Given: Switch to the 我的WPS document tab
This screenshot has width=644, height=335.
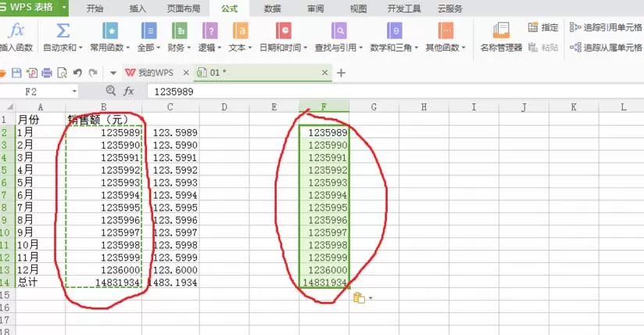Looking at the screenshot, I should point(149,73).
